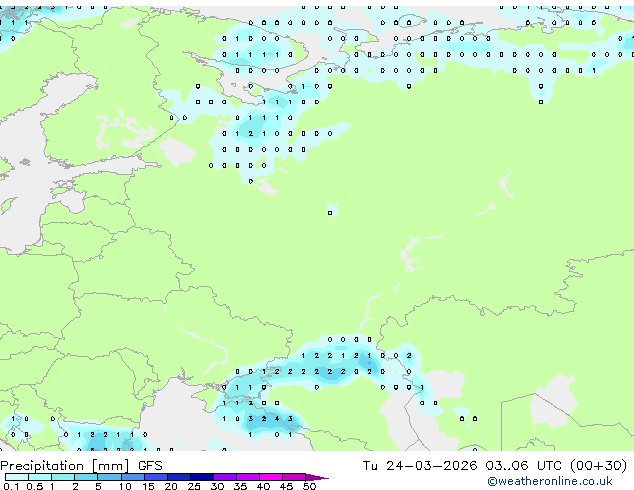The height and width of the screenshot is (490, 634).
Task: Click the arrow tip above 50 mm
Action: pyautogui.click(x=317, y=477)
